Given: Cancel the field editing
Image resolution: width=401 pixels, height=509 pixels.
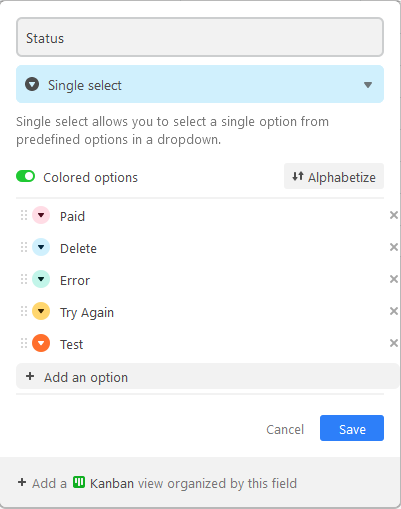Looking at the screenshot, I should tap(285, 429).
